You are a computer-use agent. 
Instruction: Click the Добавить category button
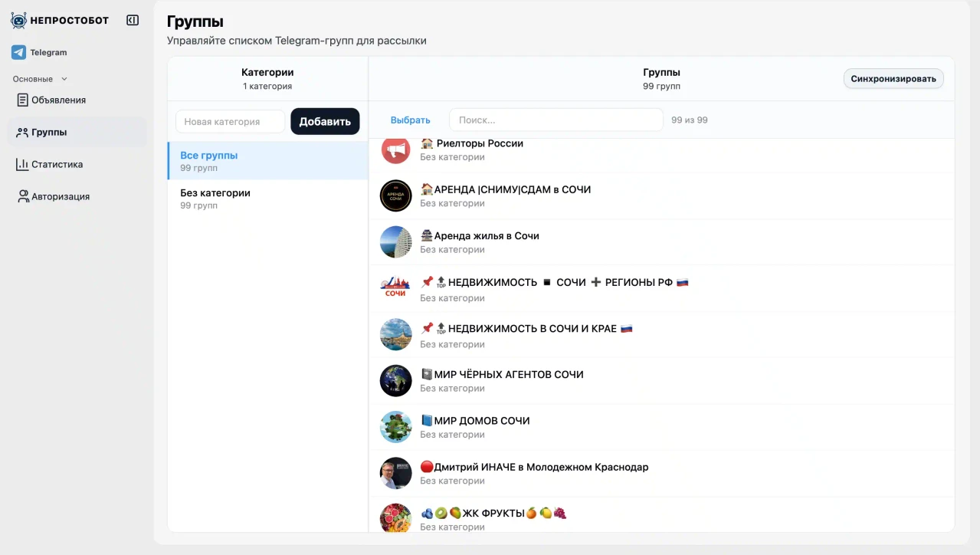[x=325, y=121]
